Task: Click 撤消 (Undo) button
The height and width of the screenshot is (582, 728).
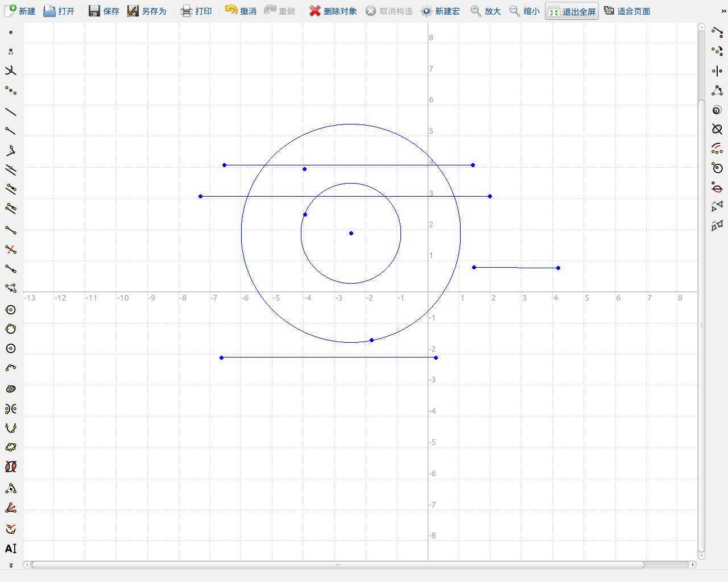Action: coord(241,11)
